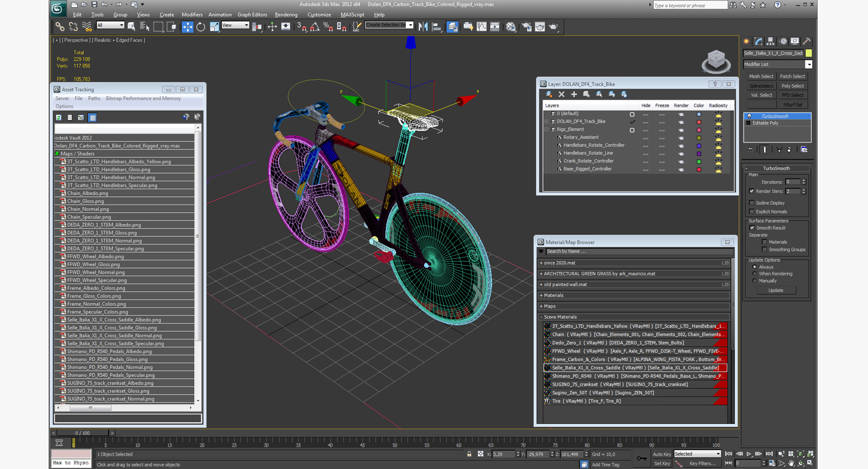Screen dimensions: 868x469
Task: Click the Select and Link tool
Action: [60, 26]
